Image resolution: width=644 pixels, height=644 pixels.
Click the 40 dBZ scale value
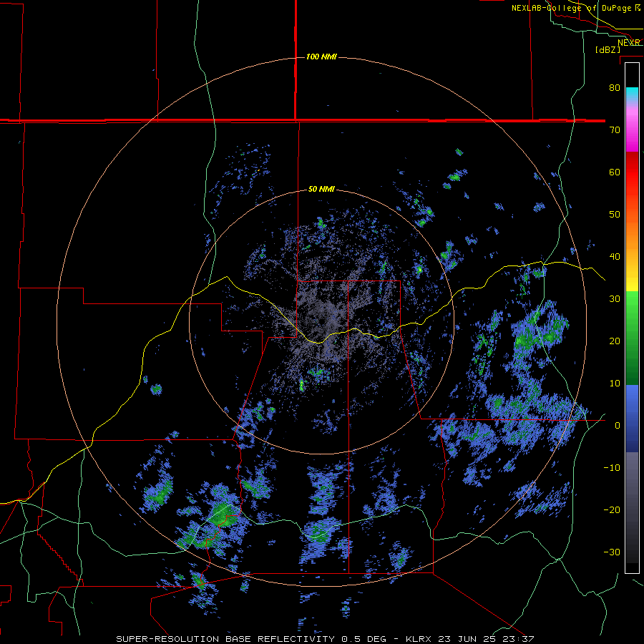tap(615, 257)
